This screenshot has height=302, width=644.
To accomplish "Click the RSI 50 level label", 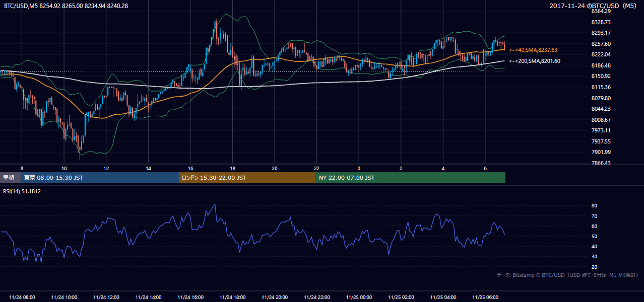I will coord(594,236).
